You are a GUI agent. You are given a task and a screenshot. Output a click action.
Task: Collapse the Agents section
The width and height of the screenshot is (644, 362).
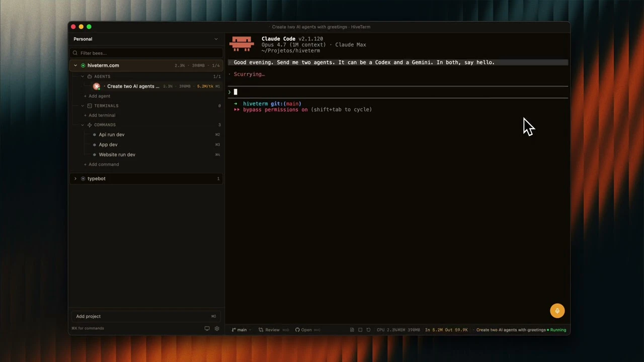[83, 76]
